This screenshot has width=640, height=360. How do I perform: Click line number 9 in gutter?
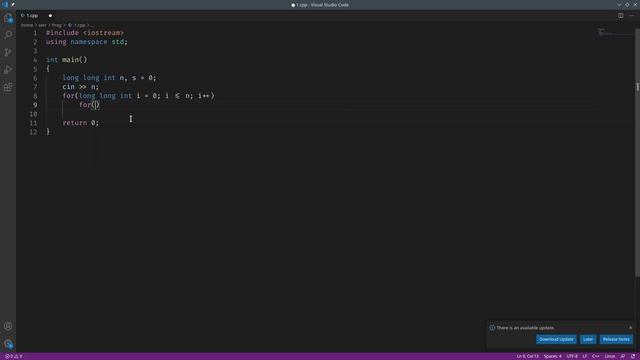35,105
